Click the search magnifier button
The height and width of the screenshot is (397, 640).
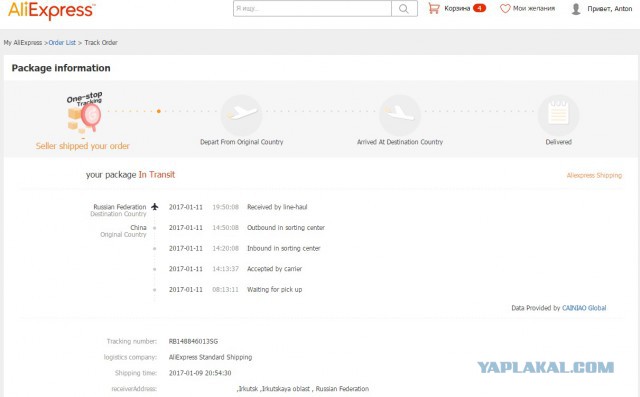[404, 9]
